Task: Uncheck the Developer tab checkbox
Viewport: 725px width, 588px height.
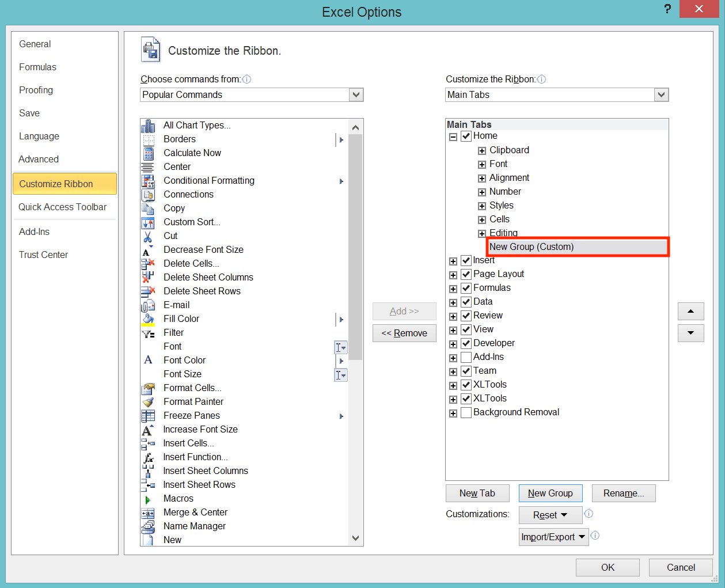Action: 466,344
